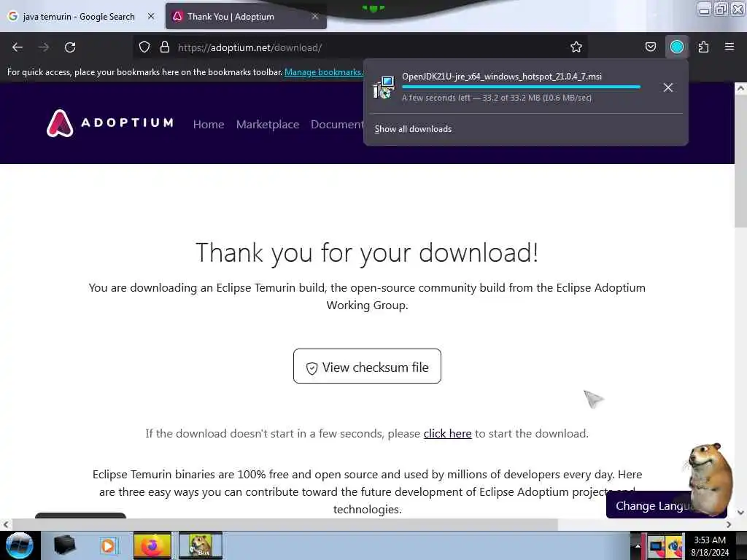The height and width of the screenshot is (560, 747).
Task: Close the Thank You Adoptium tab
Action: [x=315, y=16]
